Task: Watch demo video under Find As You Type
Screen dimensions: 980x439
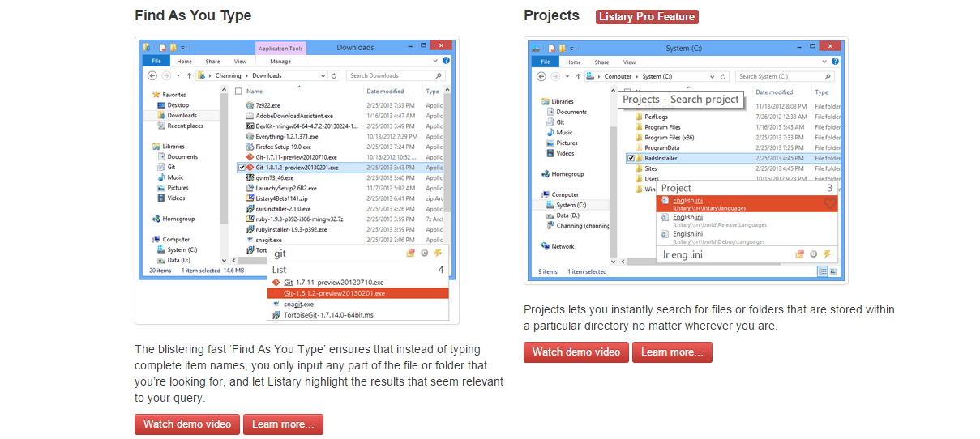Action: [x=187, y=424]
